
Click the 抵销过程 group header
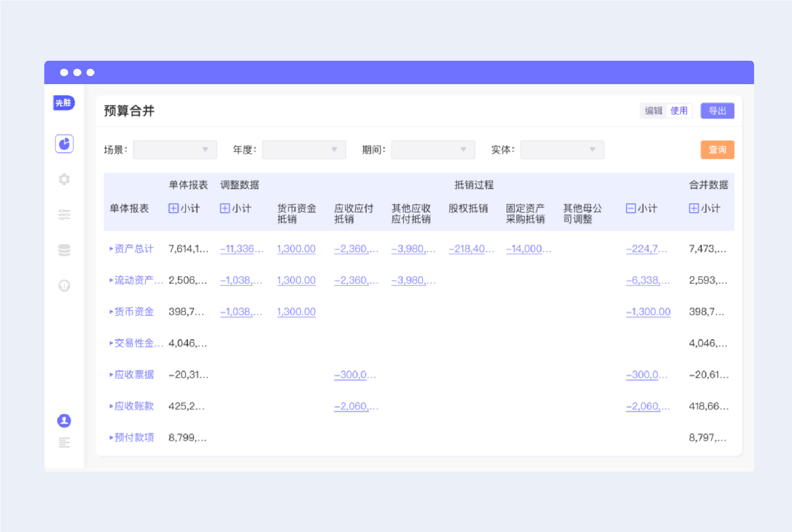pyautogui.click(x=474, y=185)
